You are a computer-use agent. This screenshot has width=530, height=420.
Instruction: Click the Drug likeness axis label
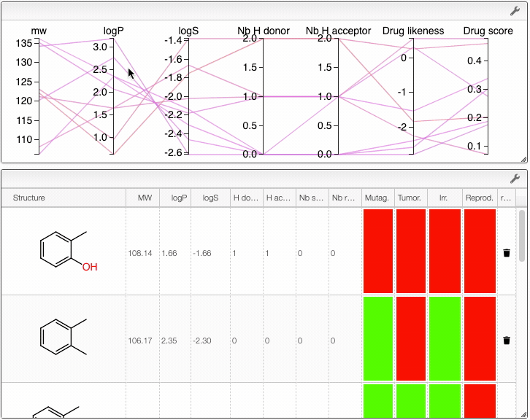coord(413,31)
